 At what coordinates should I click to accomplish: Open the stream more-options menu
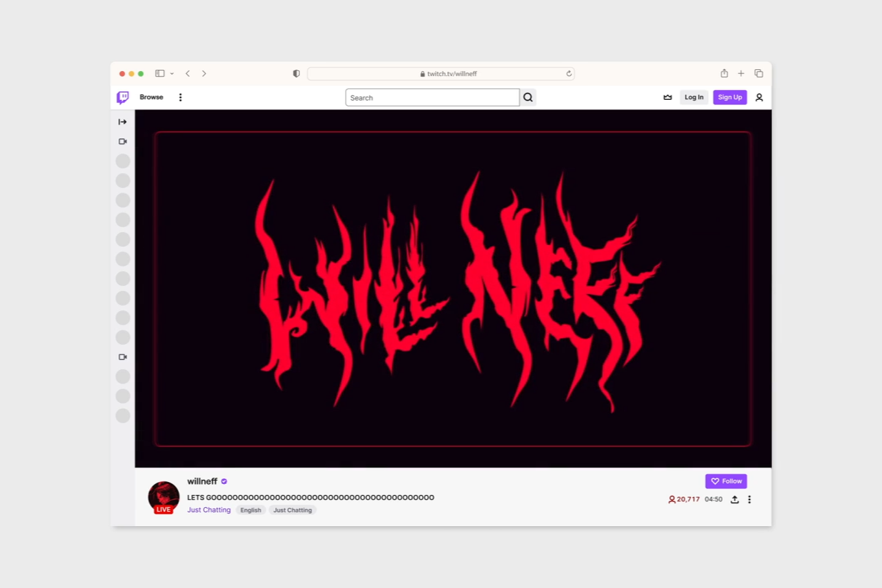point(749,499)
